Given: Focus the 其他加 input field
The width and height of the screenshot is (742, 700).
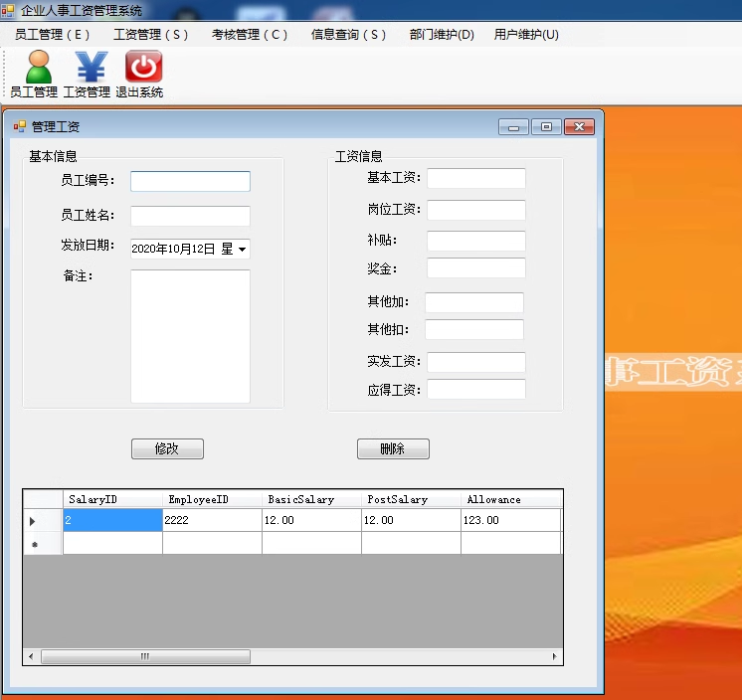Looking at the screenshot, I should [x=474, y=302].
